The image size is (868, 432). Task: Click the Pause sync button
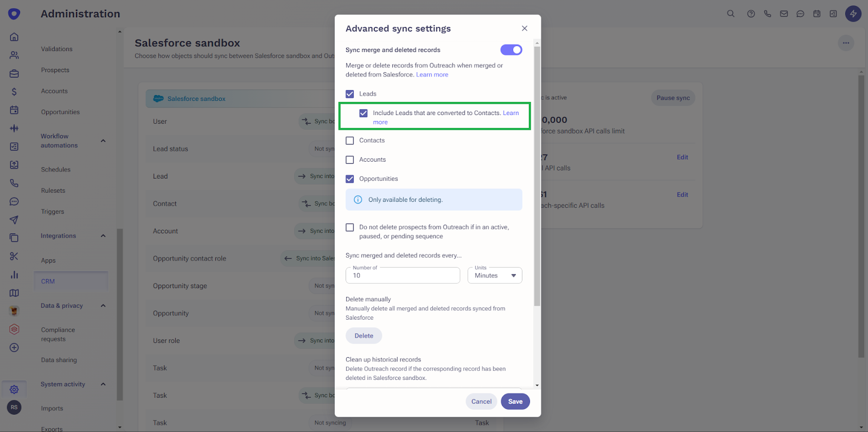(x=673, y=98)
